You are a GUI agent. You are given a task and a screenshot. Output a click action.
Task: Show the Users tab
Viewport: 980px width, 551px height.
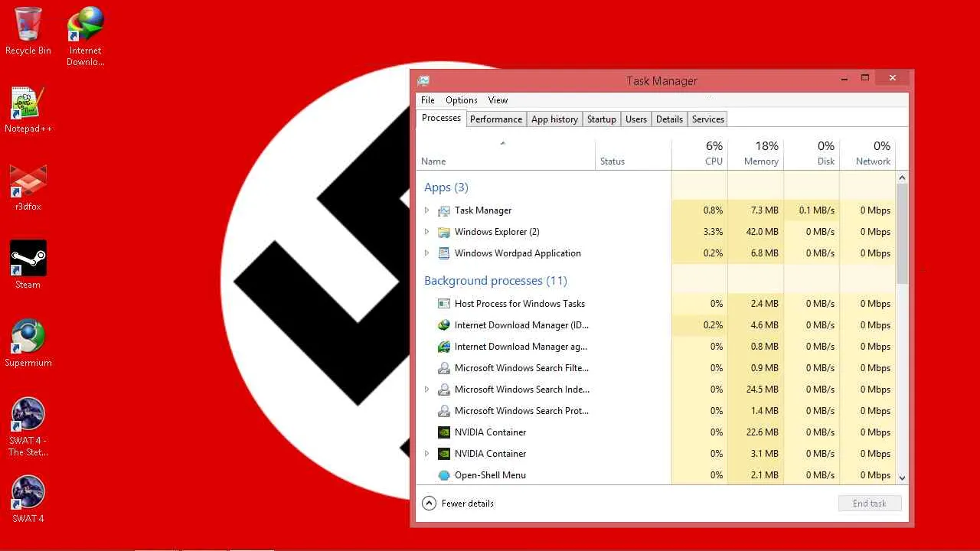[636, 119]
